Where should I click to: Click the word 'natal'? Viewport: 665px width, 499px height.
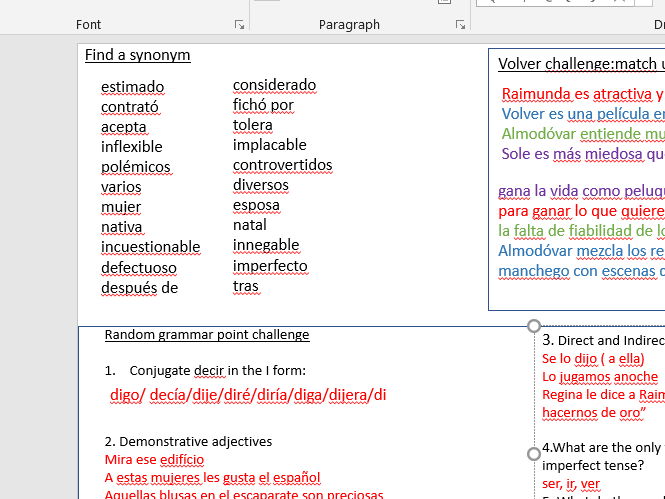tap(250, 225)
